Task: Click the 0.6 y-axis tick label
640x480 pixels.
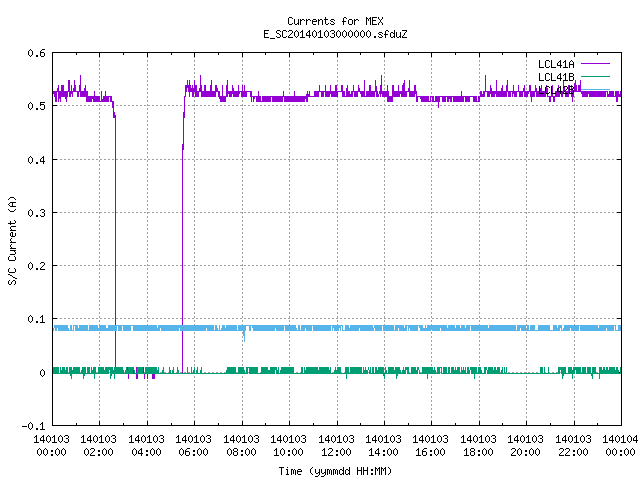Action: (36, 53)
